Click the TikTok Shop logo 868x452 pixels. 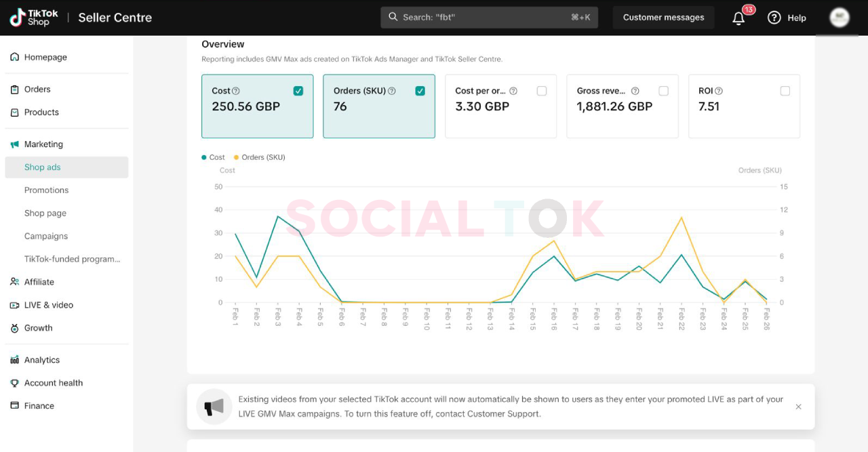(x=34, y=18)
